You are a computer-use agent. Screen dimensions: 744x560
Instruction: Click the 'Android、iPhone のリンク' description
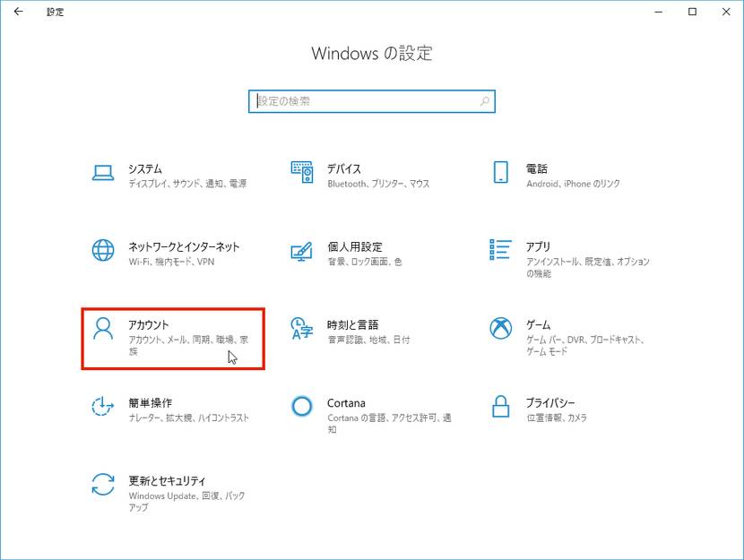573,184
